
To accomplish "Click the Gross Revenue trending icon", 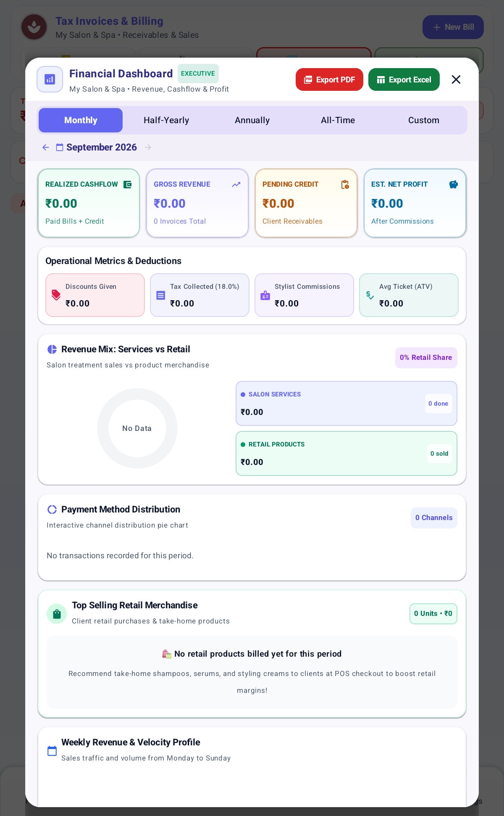I will tap(236, 184).
